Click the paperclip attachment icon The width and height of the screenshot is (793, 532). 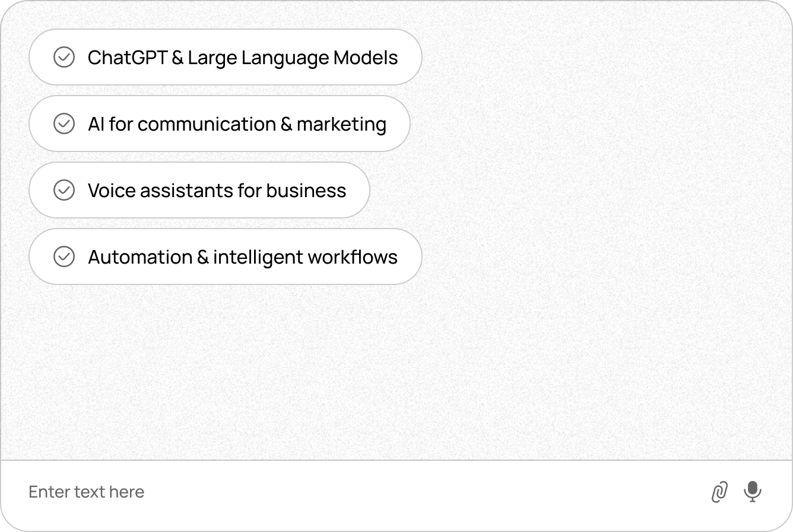[719, 492]
